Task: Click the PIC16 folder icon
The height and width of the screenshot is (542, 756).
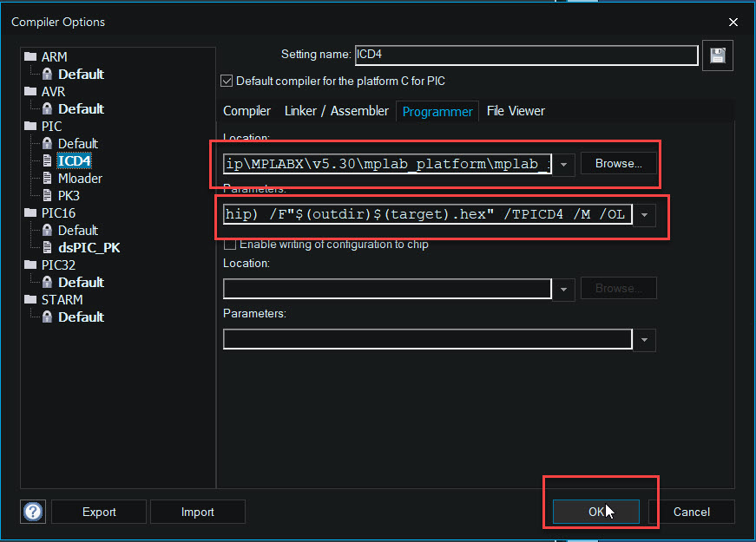Action: pyautogui.click(x=30, y=212)
